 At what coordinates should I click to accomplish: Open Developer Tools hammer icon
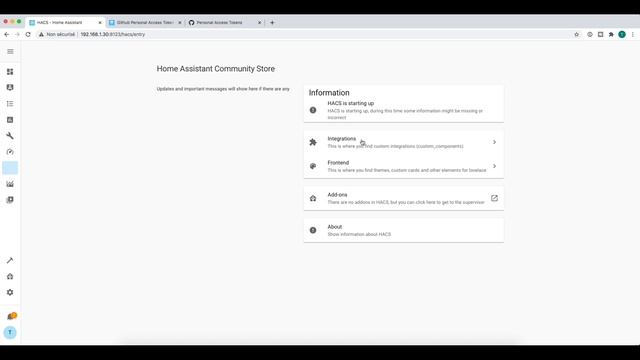click(10, 260)
